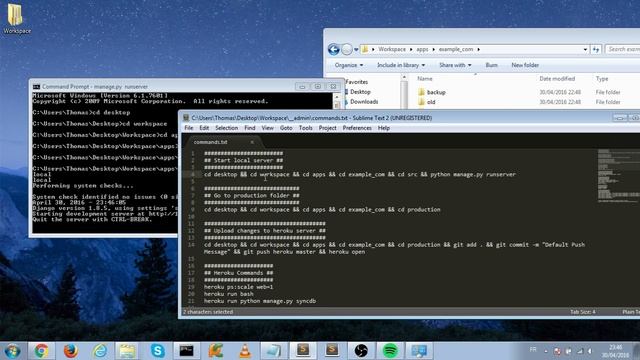Open the address bar history dropdown
640x360 pixels.
(585, 49)
